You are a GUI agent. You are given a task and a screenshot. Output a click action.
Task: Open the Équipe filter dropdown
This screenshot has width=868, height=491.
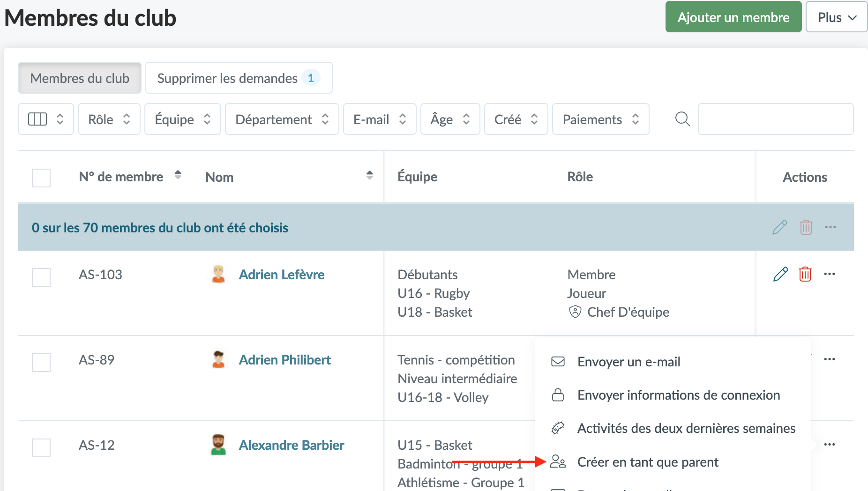[183, 119]
